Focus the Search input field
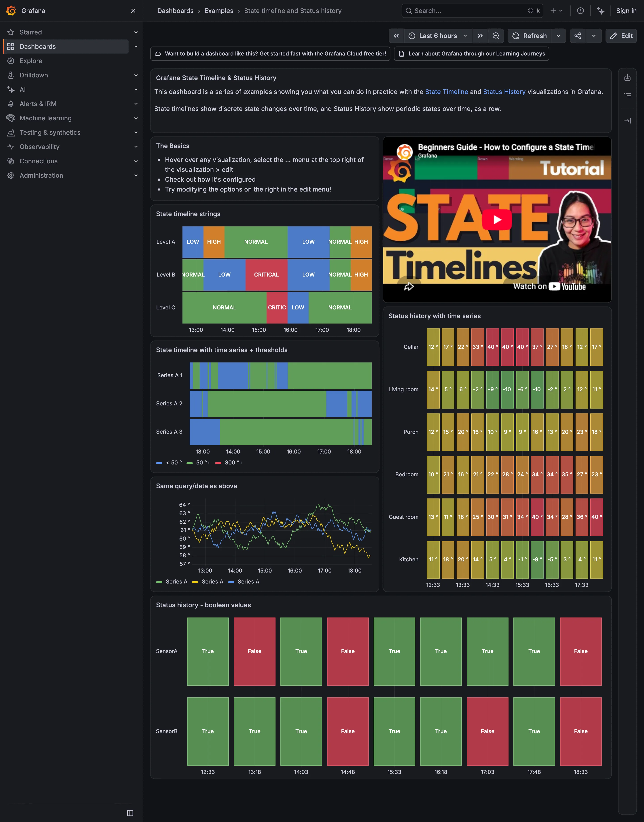644x822 pixels. (x=472, y=11)
